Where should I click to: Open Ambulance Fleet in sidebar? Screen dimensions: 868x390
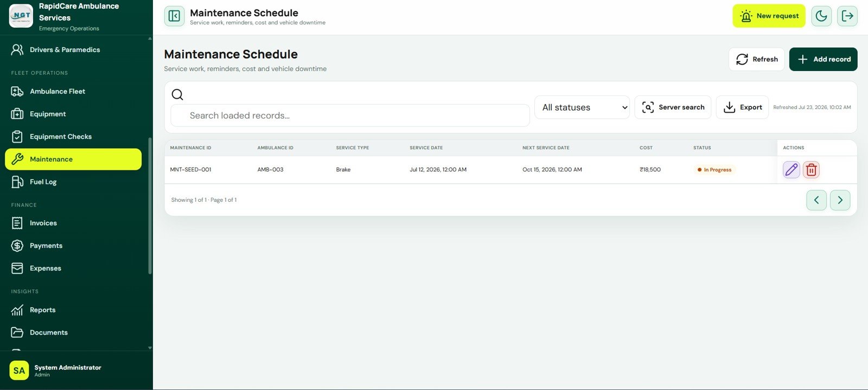[73, 92]
